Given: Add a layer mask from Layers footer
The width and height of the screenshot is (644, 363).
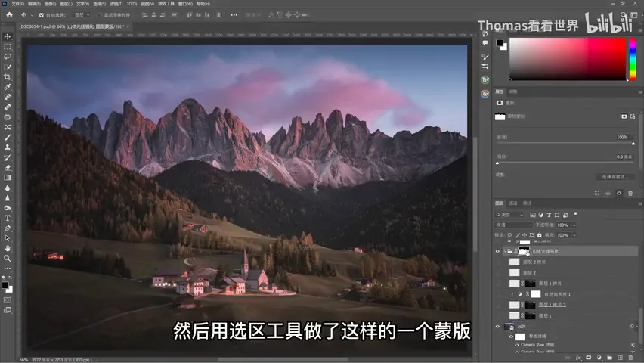Looking at the screenshot, I should pos(589,358).
